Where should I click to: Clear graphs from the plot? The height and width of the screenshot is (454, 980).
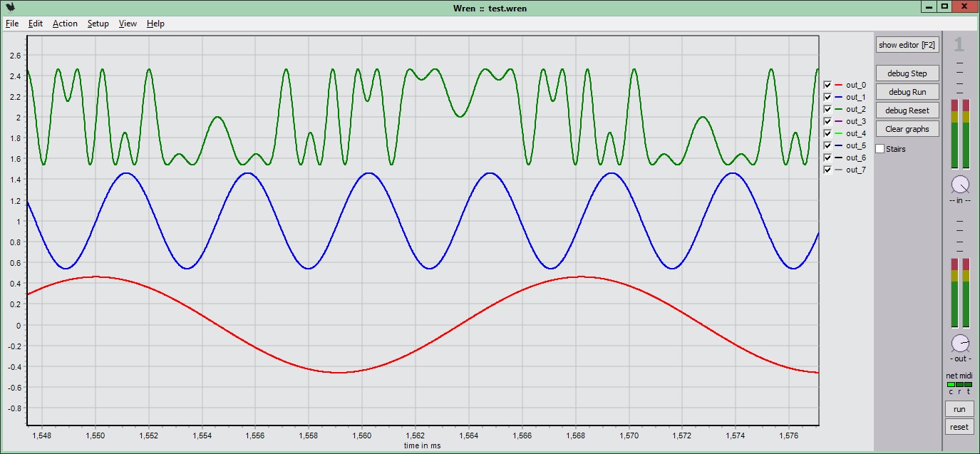click(x=907, y=129)
